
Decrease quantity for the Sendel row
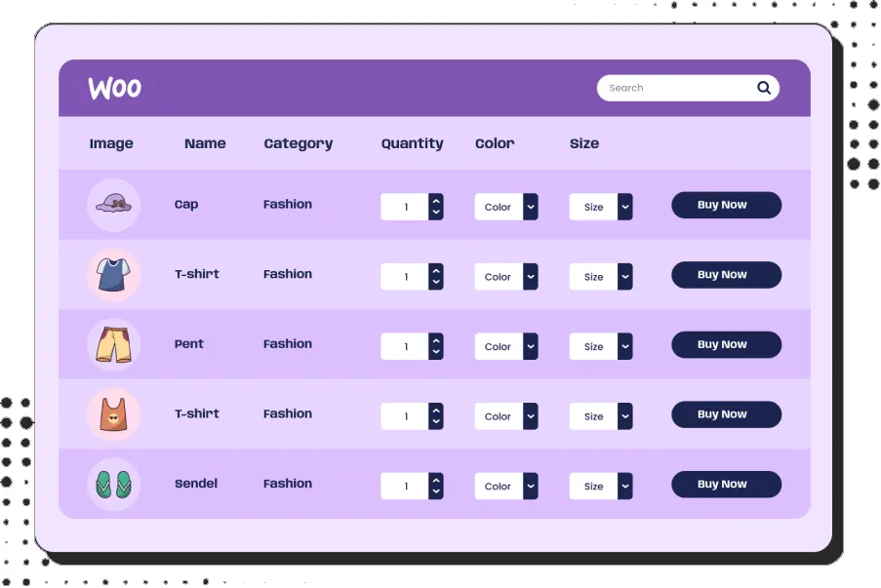click(x=436, y=492)
